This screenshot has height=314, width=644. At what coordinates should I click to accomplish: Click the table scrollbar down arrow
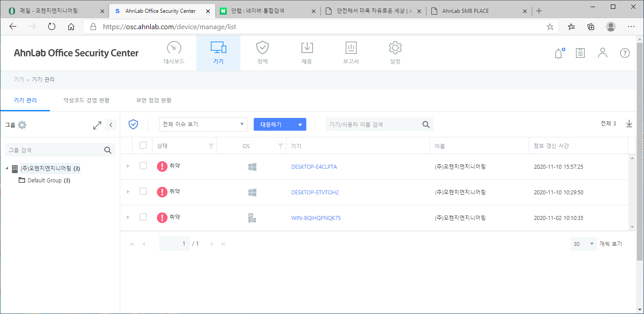(x=632, y=227)
